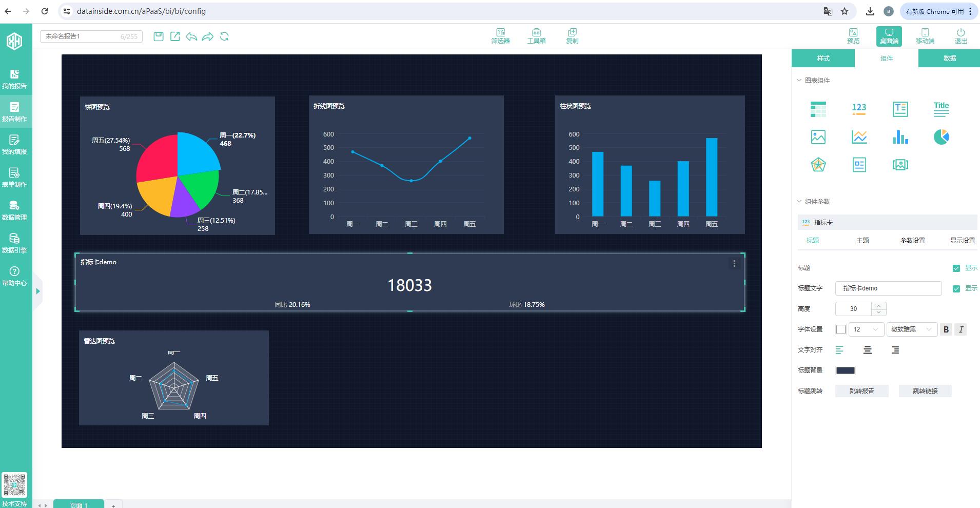This screenshot has height=508, width=980.
Task: Toggle the 标题文字 display checkbox
Action: [956, 289]
